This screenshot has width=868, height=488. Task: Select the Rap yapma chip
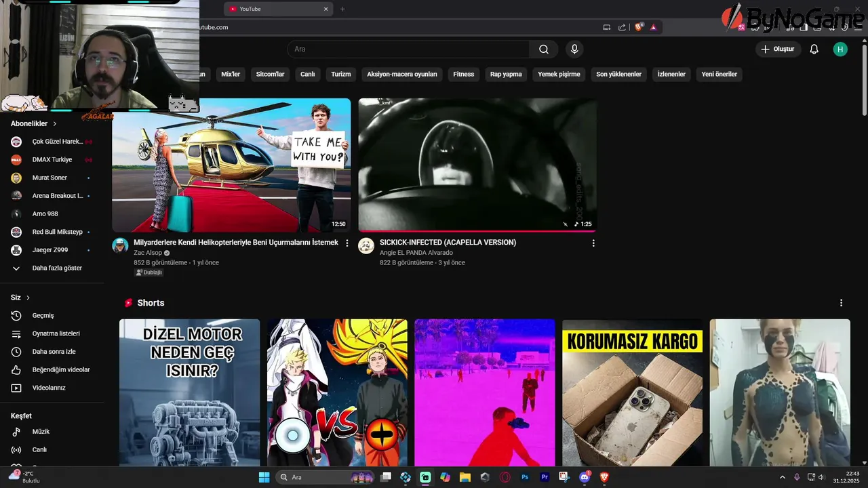coord(506,75)
